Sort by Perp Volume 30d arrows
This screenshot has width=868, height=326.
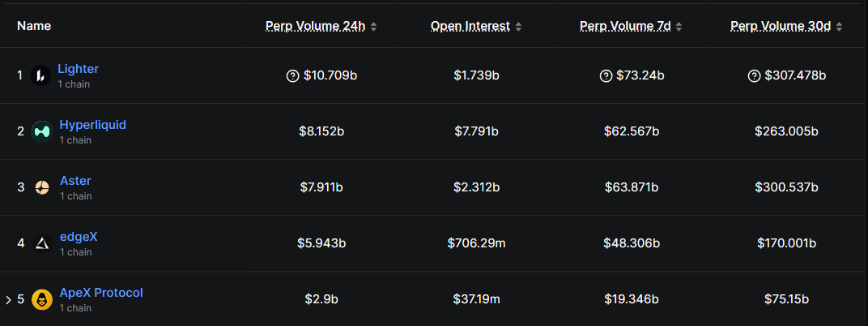coord(840,27)
